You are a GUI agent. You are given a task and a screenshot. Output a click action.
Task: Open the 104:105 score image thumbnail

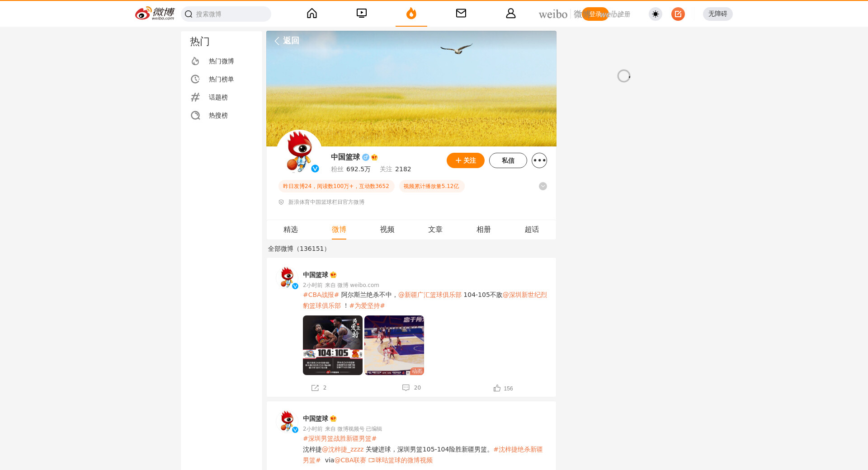(333, 345)
